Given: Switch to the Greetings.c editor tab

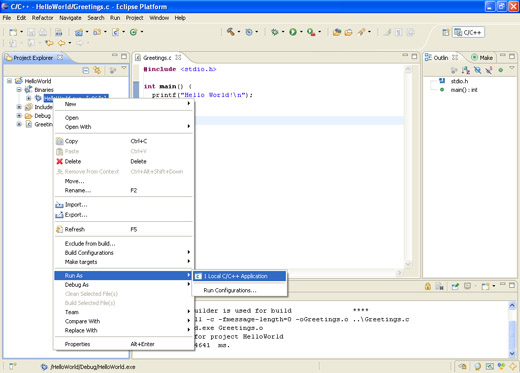Looking at the screenshot, I should (157, 58).
